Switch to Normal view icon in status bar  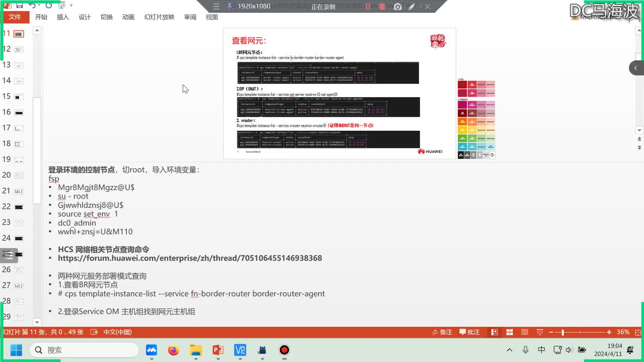[x=495, y=332]
